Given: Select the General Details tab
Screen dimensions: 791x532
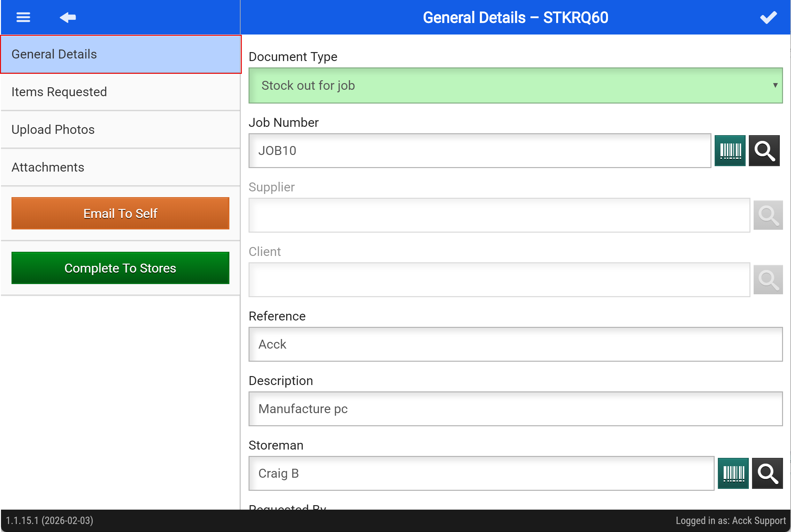Looking at the screenshot, I should 121,54.
